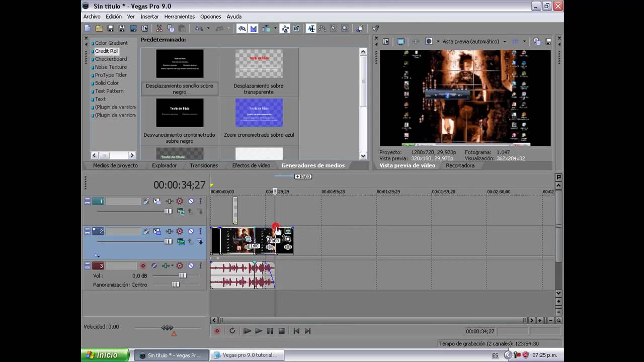Click the What's This help icon

click(x=375, y=29)
